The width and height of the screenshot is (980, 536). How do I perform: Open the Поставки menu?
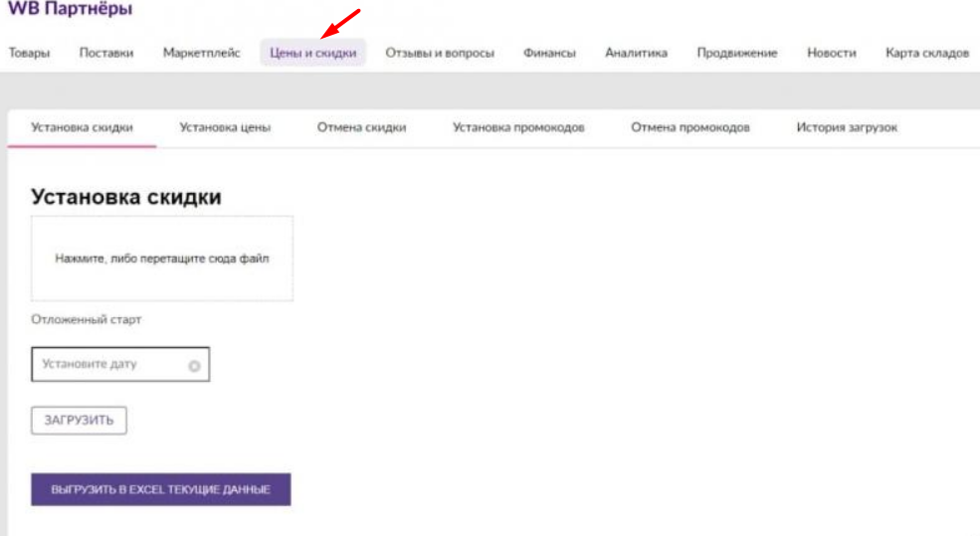[106, 53]
